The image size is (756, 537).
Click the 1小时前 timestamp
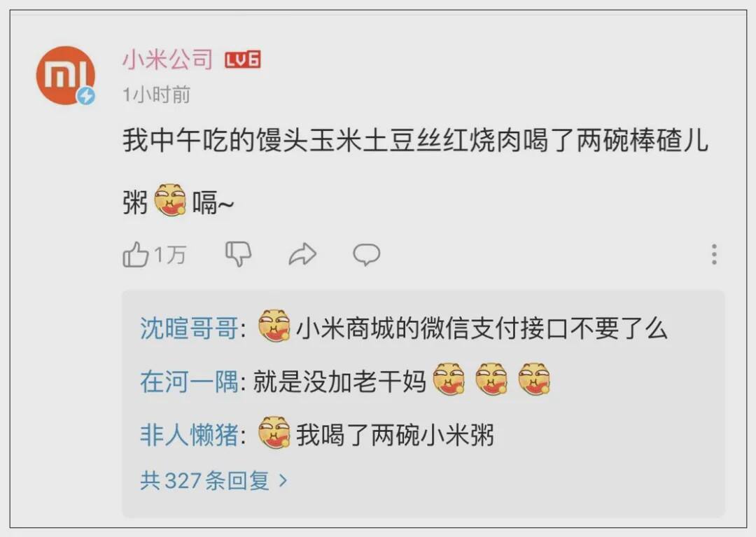coord(156,95)
